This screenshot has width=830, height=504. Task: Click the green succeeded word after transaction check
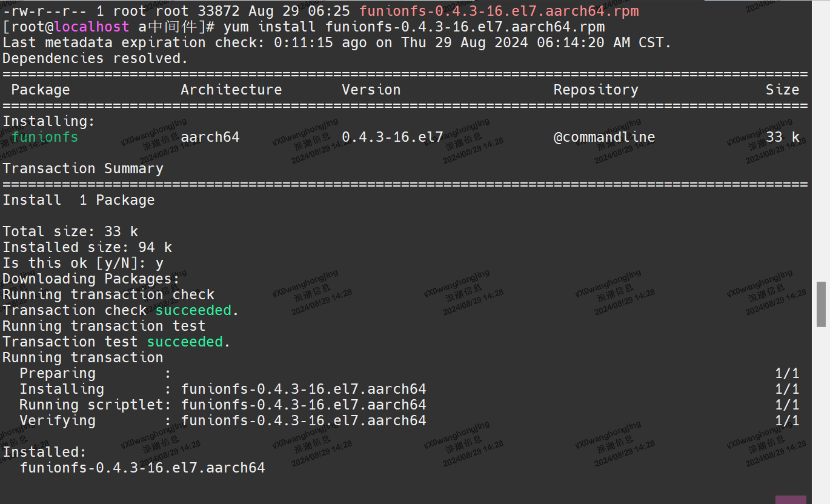[194, 310]
